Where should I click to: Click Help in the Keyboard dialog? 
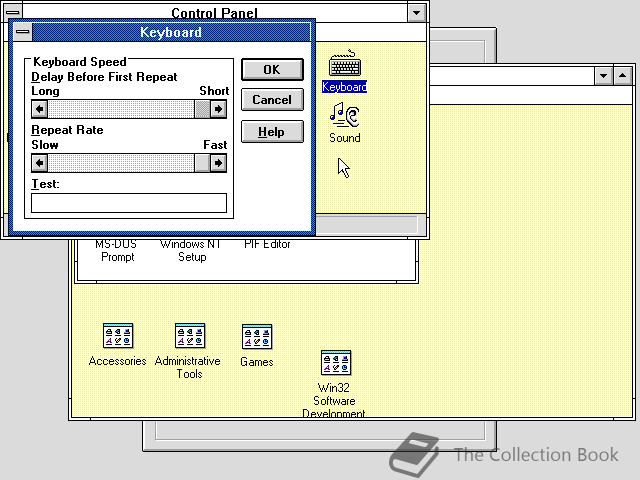pos(272,132)
